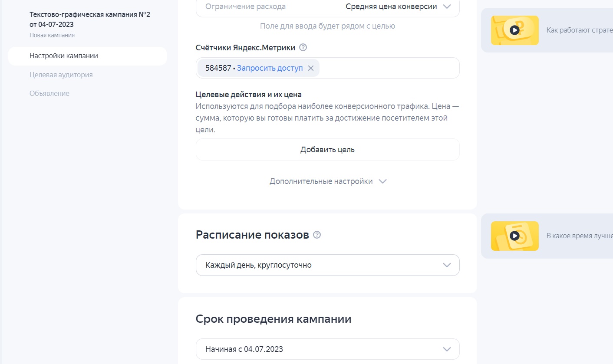Click the Как работают страте... video caption
The width and height of the screenshot is (613, 364).
coord(580,30)
